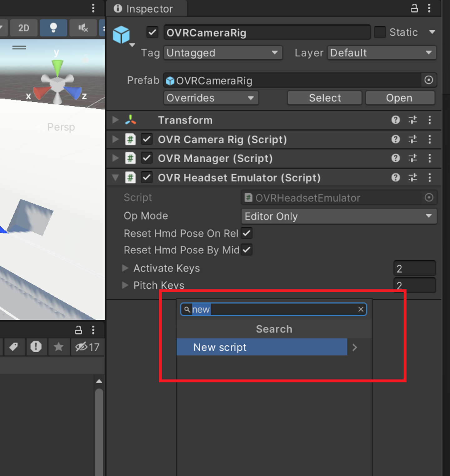Click the Prefab object picker circle
Image resolution: width=450 pixels, height=476 pixels.
point(429,80)
